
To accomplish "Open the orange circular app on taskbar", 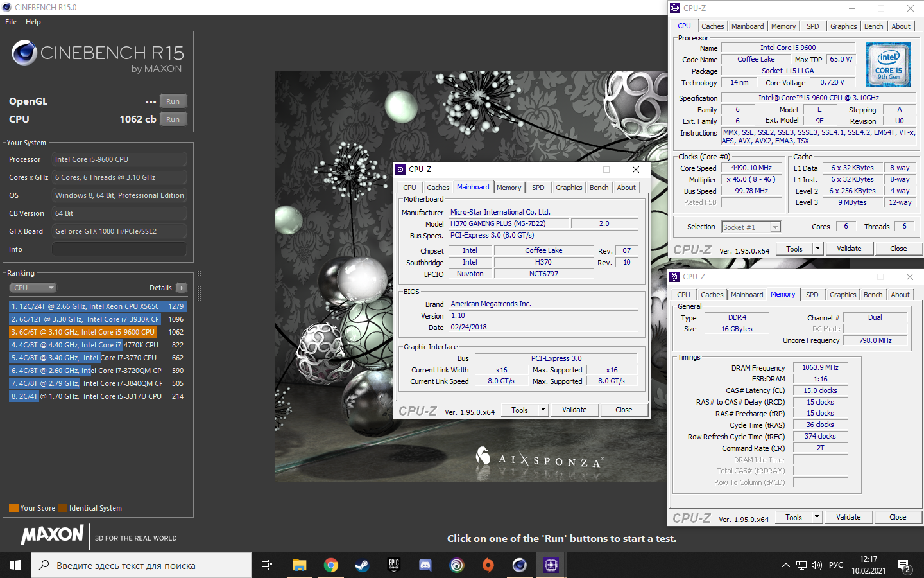I will click(488, 565).
